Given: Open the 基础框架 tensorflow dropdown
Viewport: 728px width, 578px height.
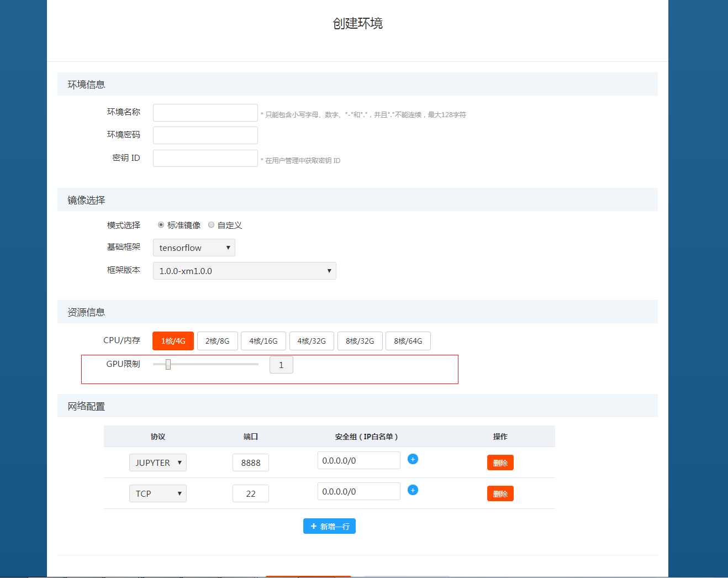Looking at the screenshot, I should [x=194, y=248].
